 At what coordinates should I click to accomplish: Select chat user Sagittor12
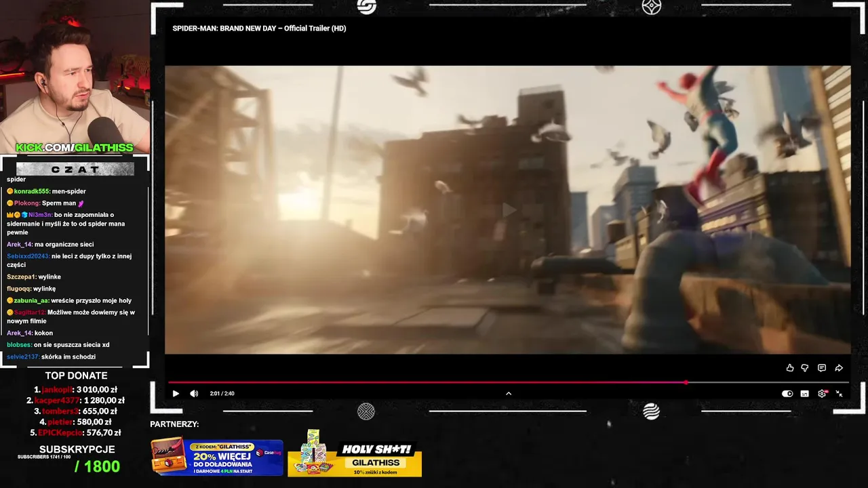pos(30,312)
